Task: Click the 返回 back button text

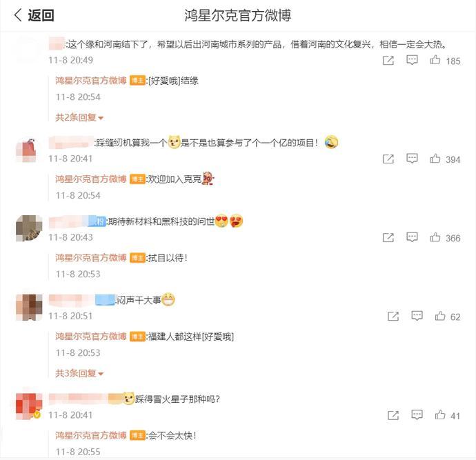Action: tap(41, 15)
